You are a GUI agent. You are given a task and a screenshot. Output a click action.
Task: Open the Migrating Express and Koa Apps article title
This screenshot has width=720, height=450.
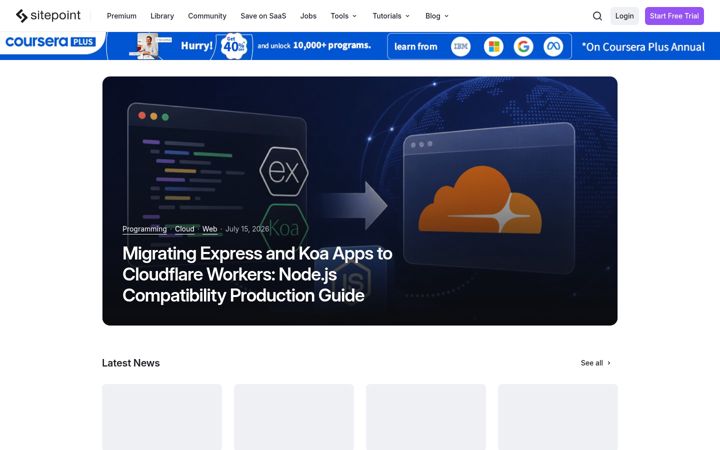point(257,274)
